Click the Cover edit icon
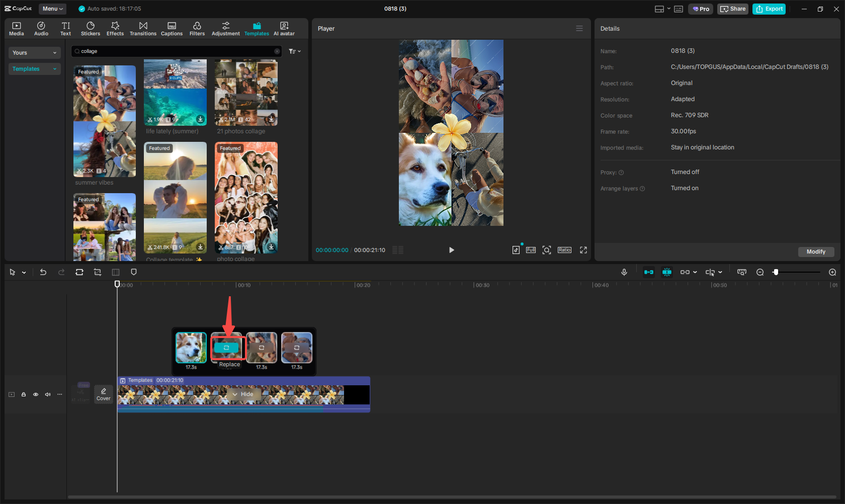This screenshot has height=504, width=845. coord(103,394)
